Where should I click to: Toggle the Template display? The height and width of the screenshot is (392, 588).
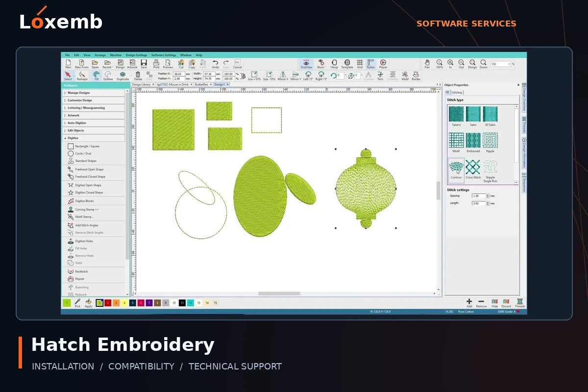point(347,64)
